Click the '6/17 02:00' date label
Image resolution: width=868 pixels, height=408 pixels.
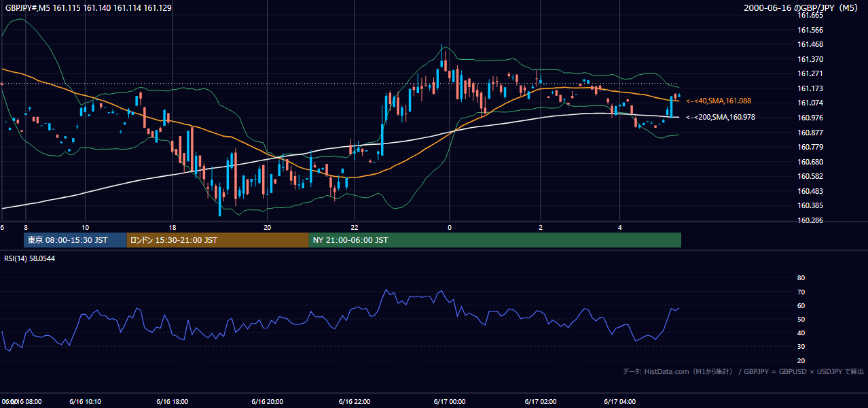(541, 402)
